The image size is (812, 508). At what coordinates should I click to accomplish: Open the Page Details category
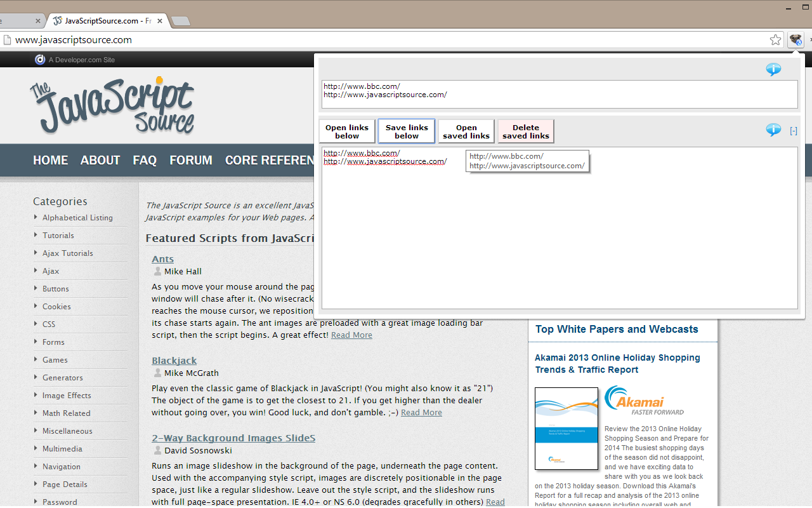(x=65, y=485)
